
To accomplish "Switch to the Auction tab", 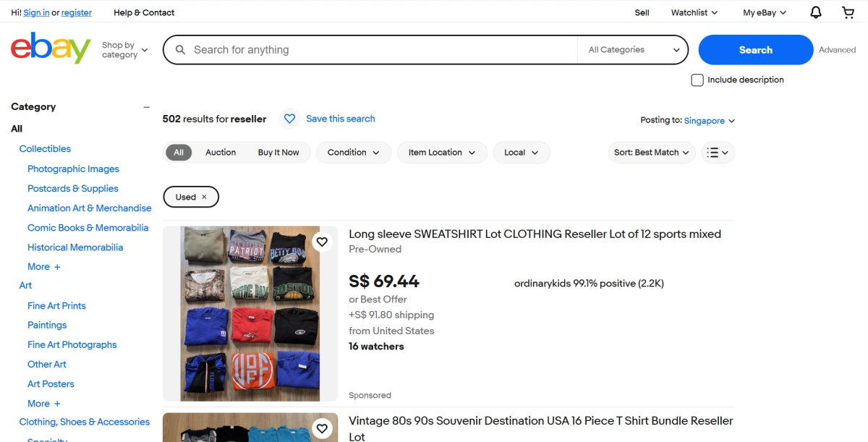I will pyautogui.click(x=221, y=153).
